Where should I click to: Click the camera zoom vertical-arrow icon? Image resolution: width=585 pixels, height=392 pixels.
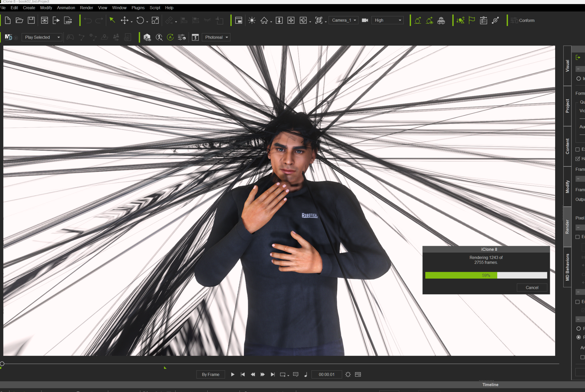(279, 20)
